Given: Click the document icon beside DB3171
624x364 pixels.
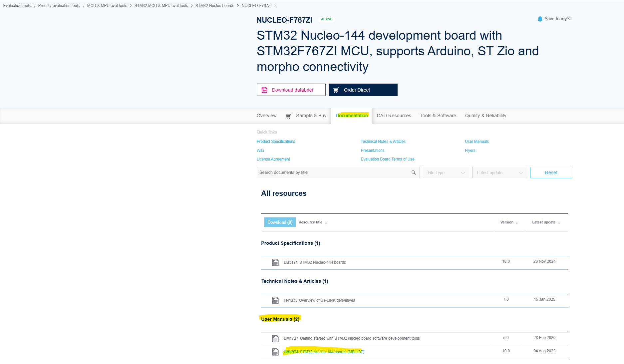Looking at the screenshot, I should [x=275, y=262].
